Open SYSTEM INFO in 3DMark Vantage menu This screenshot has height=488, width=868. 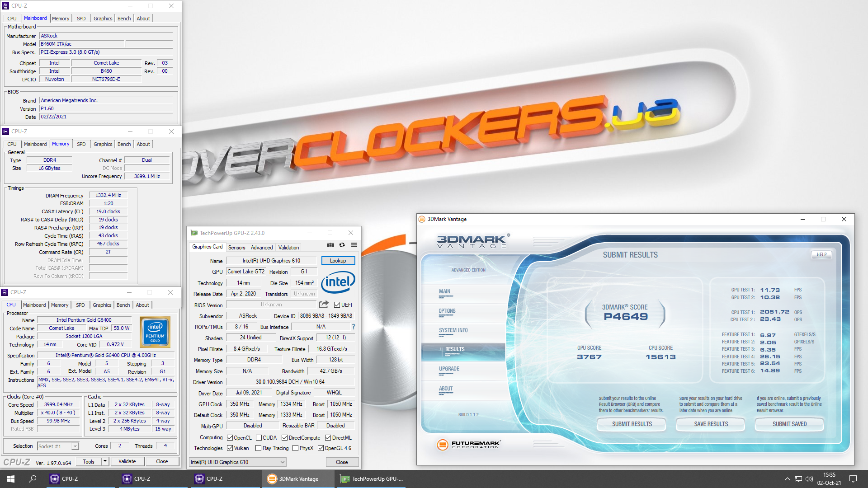pyautogui.click(x=453, y=330)
